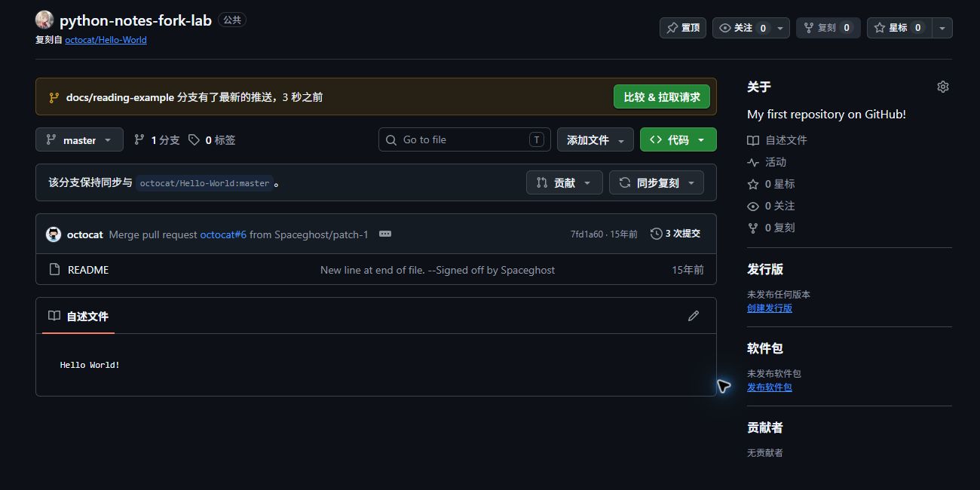Click the code brackets icon on 代码
Image resolution: width=980 pixels, height=490 pixels.
[656, 139]
